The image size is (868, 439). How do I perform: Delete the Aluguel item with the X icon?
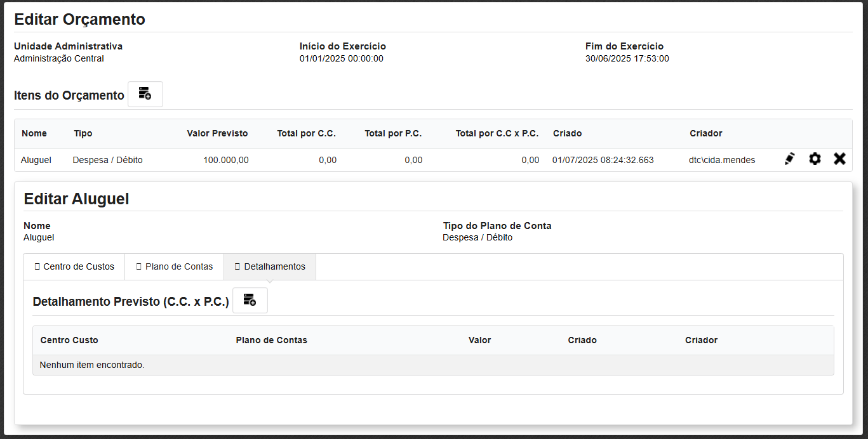pyautogui.click(x=839, y=159)
